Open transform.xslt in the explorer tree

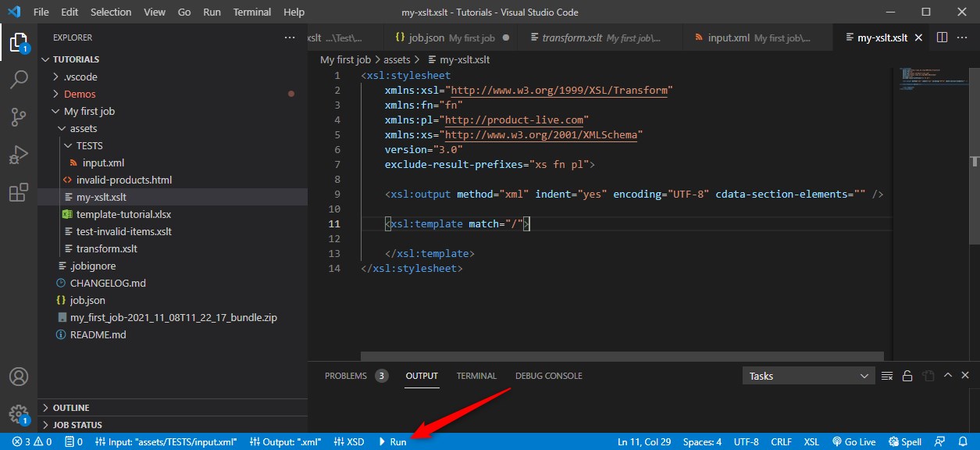tap(106, 248)
